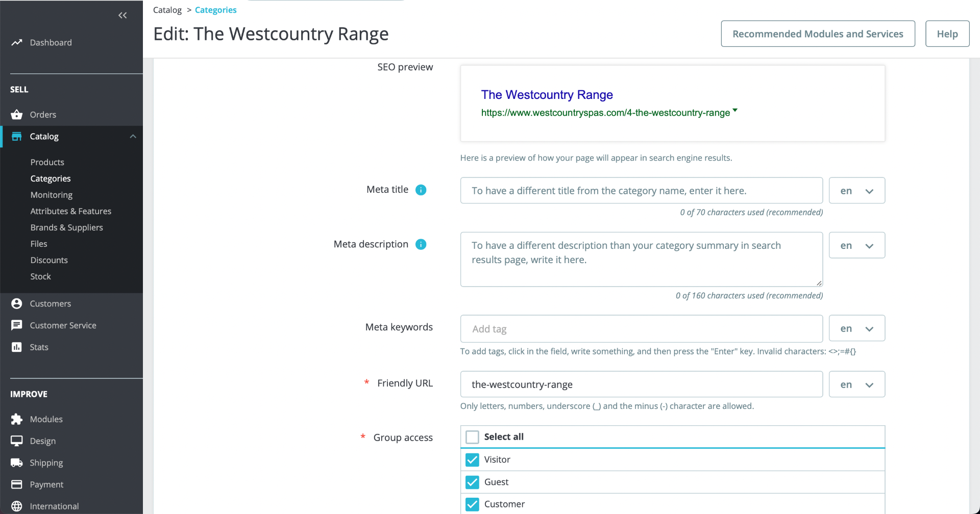Open Friendly URL language dropdown
The image size is (980, 514).
point(856,384)
